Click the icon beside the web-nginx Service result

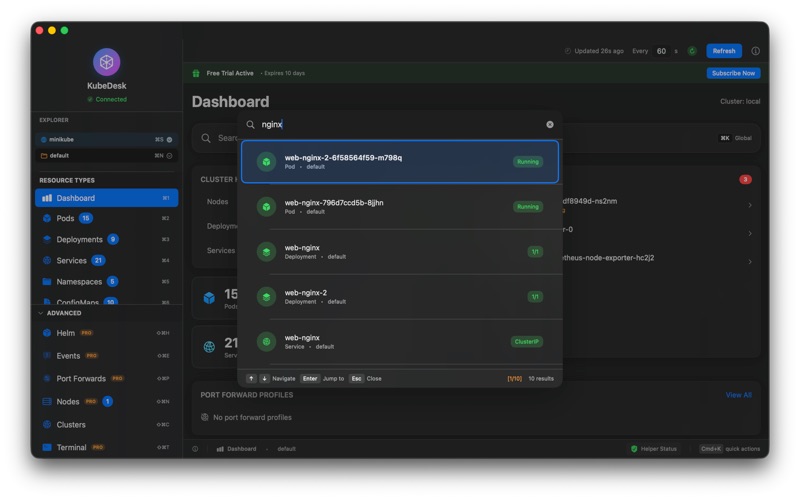pos(266,341)
